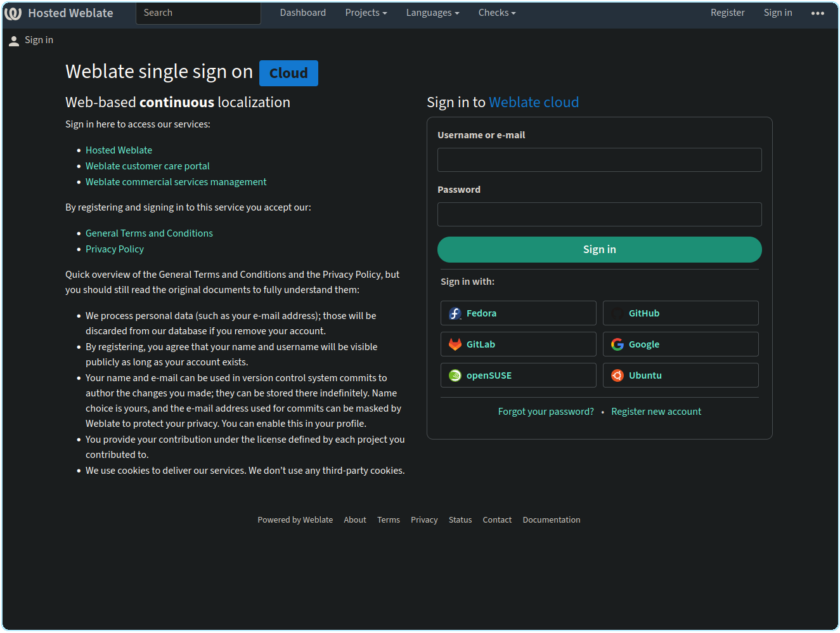Open the Checks dropdown menu
The width and height of the screenshot is (840, 633).
[x=497, y=13]
